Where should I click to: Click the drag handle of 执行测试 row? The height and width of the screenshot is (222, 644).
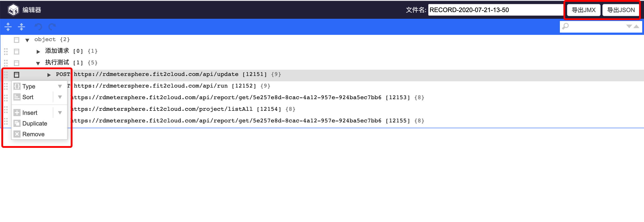click(6, 63)
